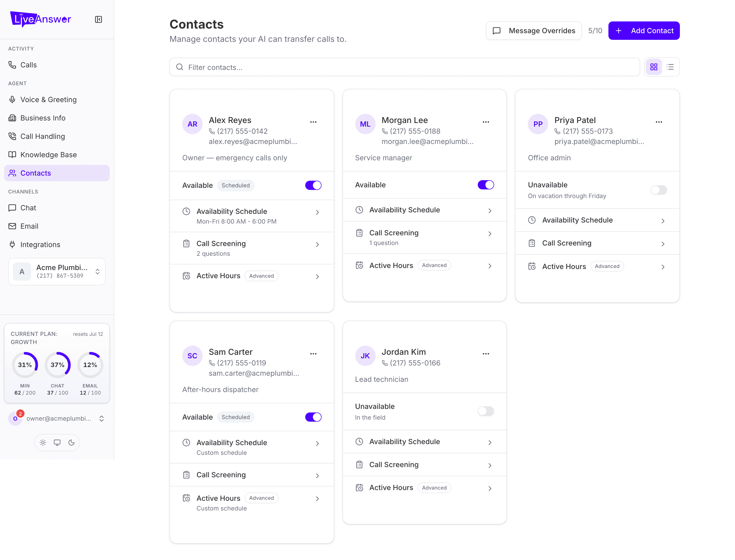Expand Jordan Kim Call Screening row

pos(424,465)
